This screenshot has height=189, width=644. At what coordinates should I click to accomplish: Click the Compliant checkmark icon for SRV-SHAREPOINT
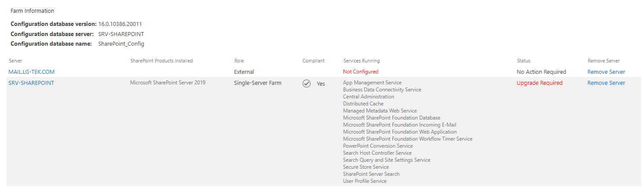tap(307, 84)
